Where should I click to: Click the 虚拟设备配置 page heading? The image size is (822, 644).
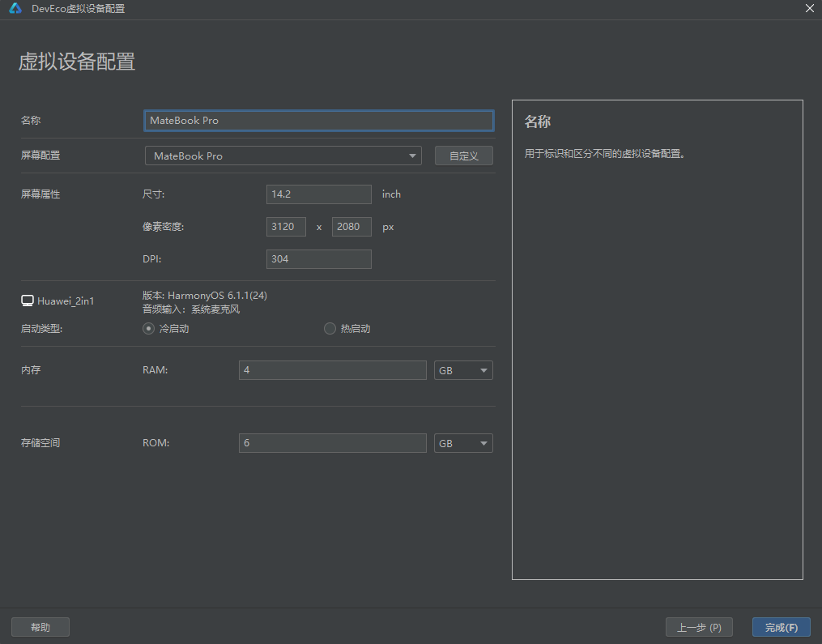pyautogui.click(x=77, y=62)
